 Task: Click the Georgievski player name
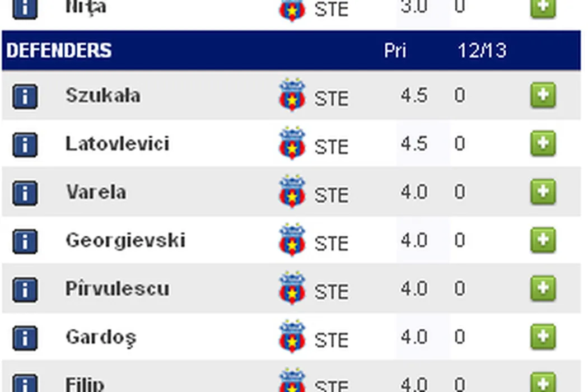tap(125, 240)
